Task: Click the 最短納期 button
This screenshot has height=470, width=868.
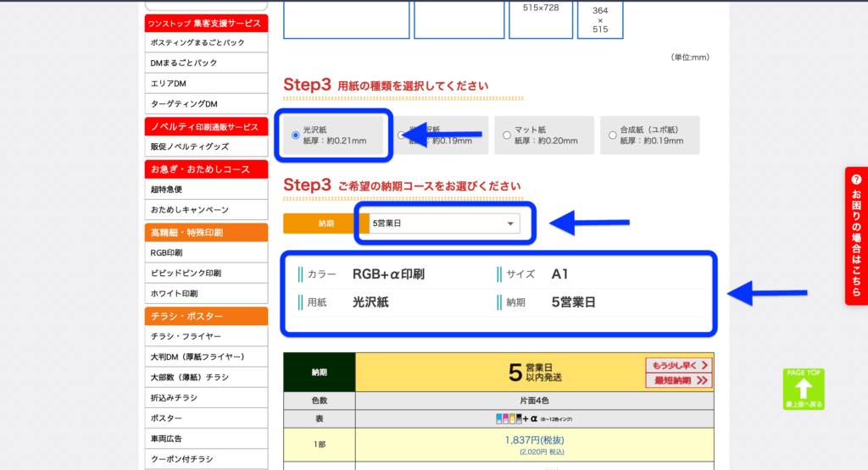Action: [x=679, y=380]
